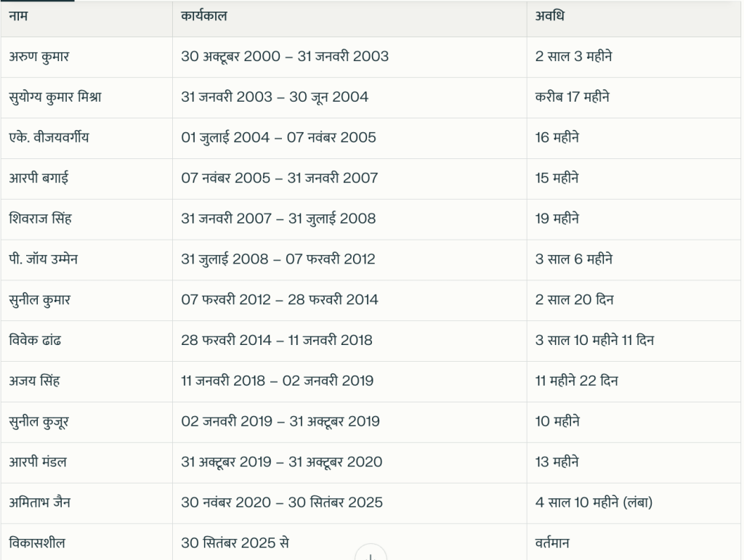Image resolution: width=744 pixels, height=560 pixels.
Task: Click the अवधि column header
Action: pyautogui.click(x=549, y=16)
